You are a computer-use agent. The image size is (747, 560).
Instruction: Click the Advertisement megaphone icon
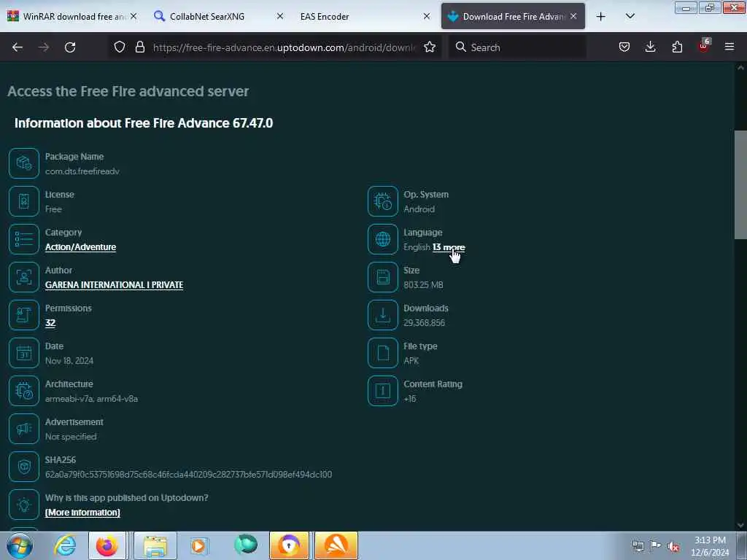pyautogui.click(x=24, y=429)
